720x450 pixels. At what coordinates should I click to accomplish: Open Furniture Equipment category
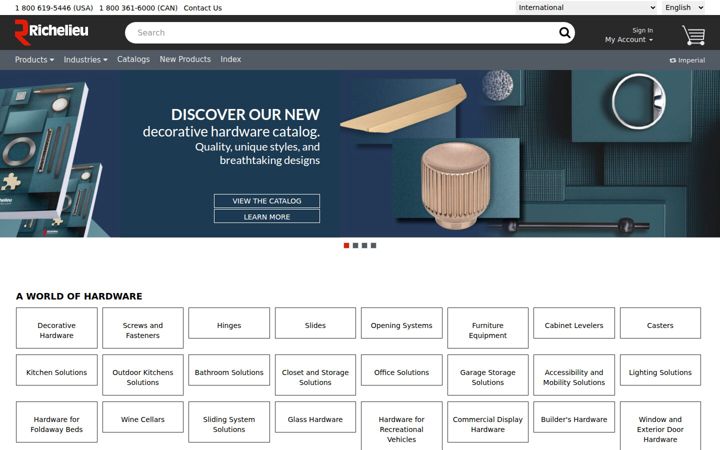click(x=488, y=328)
